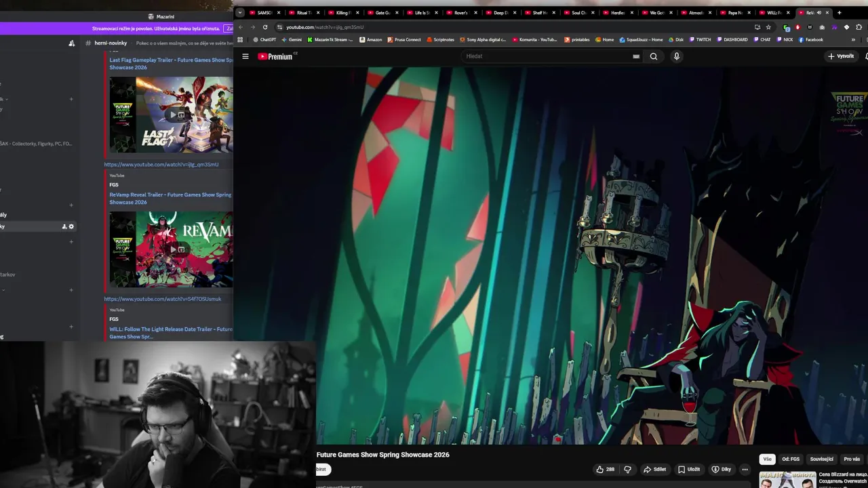Go forward in browser history
The width and height of the screenshot is (868, 488).
[x=252, y=27]
